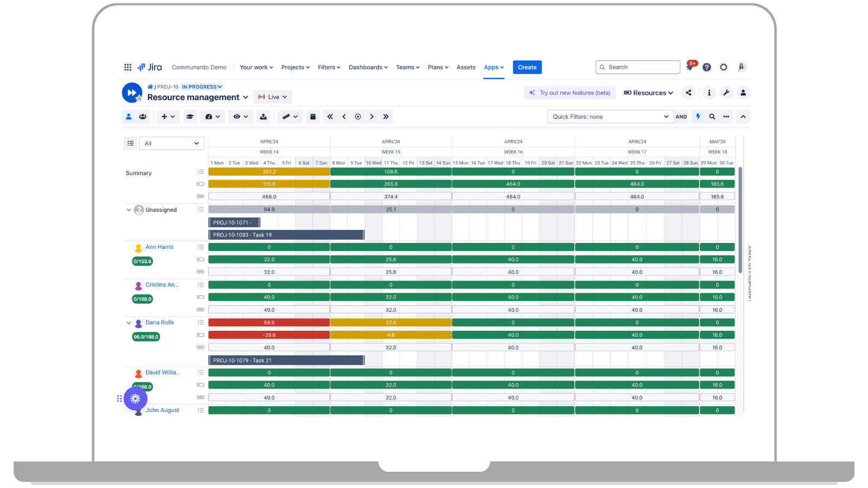Toggle the AND filter operator
868x488 pixels.
[681, 117]
